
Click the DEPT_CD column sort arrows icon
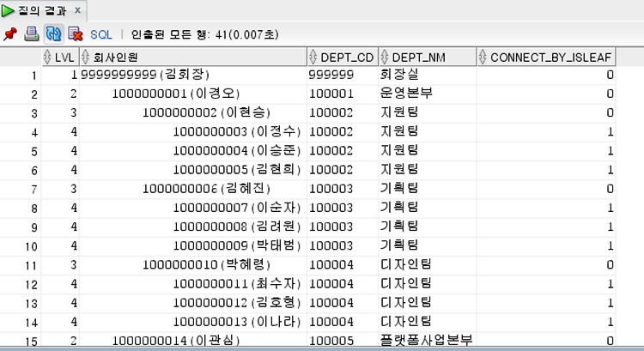pos(313,57)
